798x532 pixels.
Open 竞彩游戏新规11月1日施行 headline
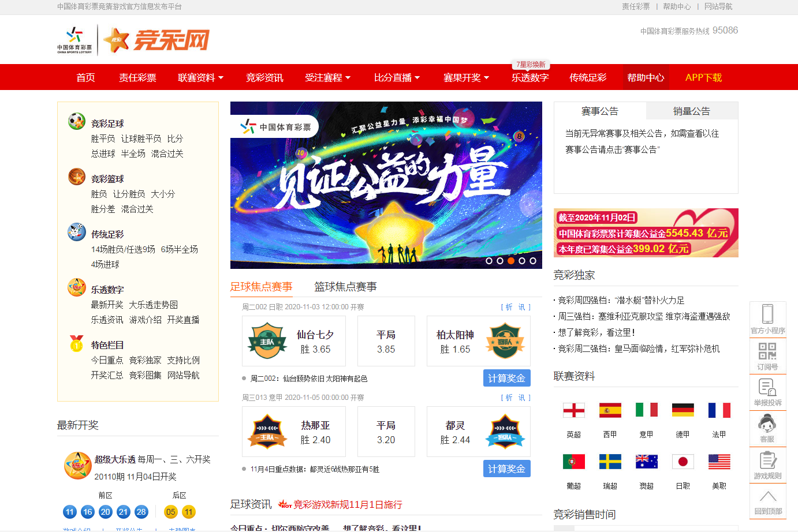[348, 504]
